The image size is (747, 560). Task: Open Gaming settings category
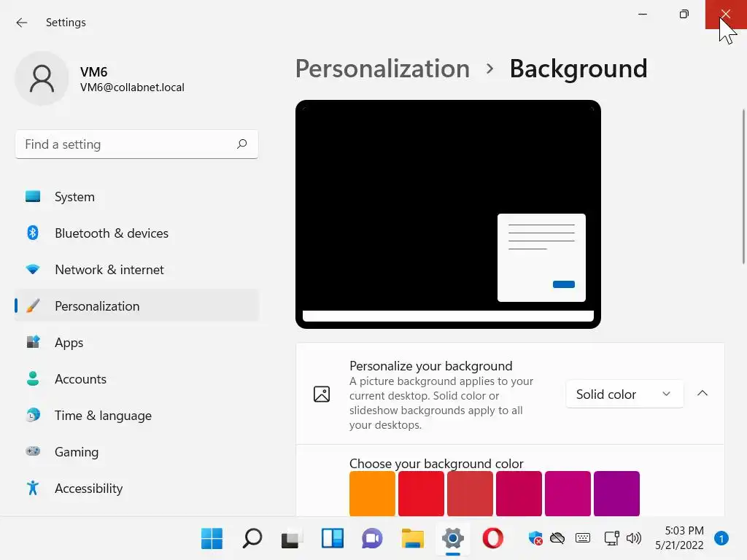click(136, 452)
